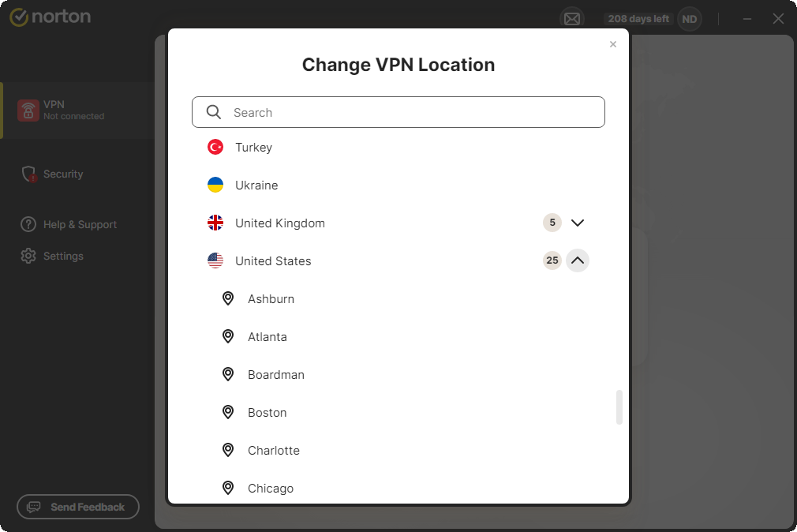Choose Charlotte from the city list
797x532 pixels.
pyautogui.click(x=274, y=451)
